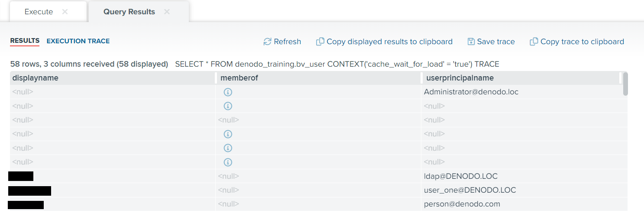The image size is (644, 213).
Task: Select displayname null cell in Administrator@denodo.loc row
Action: (x=113, y=92)
